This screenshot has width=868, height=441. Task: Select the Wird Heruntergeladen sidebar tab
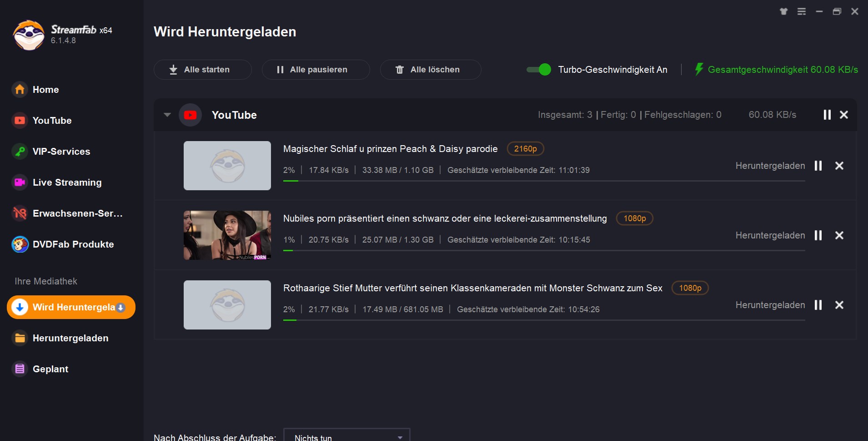click(71, 307)
